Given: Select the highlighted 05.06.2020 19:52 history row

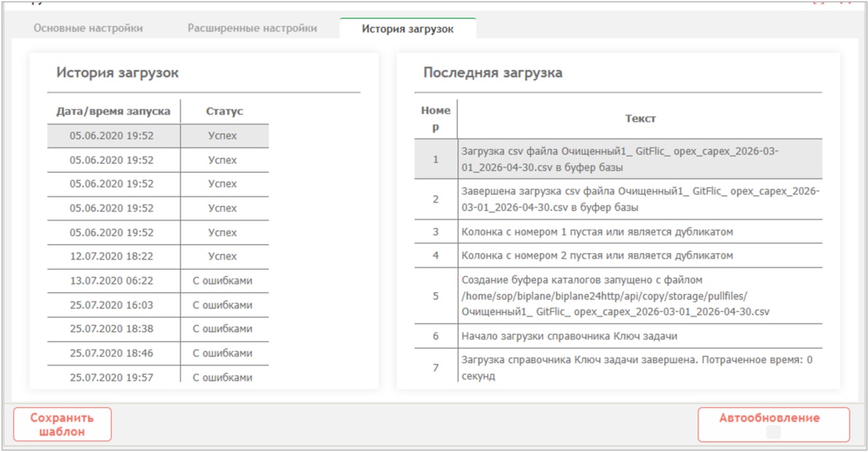Looking at the screenshot, I should pos(157,136).
